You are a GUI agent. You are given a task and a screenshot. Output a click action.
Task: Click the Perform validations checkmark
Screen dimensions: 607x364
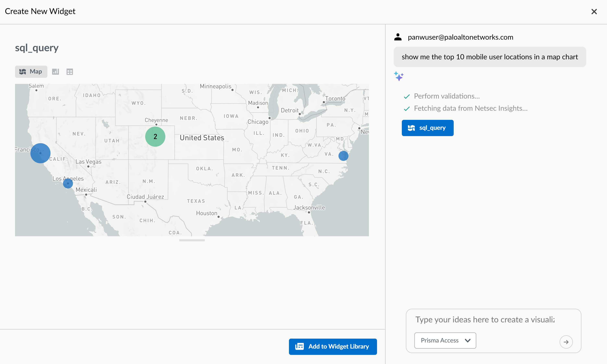pos(407,96)
